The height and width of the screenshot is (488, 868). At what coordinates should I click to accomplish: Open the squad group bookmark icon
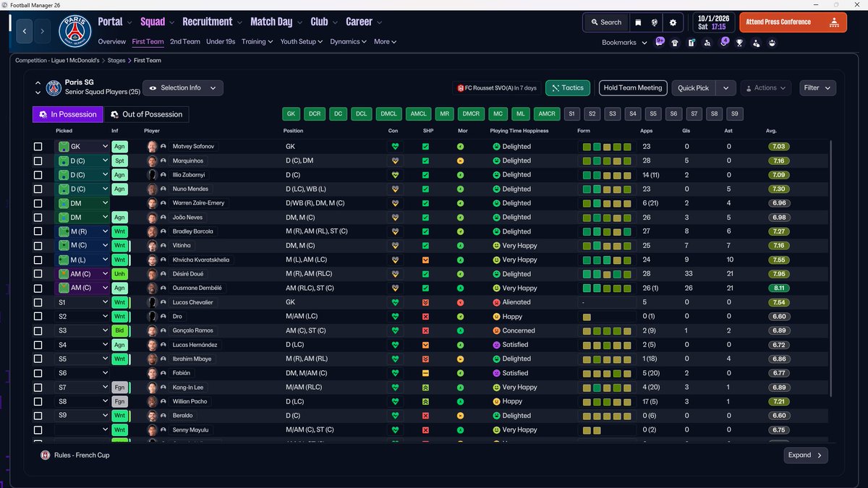pos(773,43)
